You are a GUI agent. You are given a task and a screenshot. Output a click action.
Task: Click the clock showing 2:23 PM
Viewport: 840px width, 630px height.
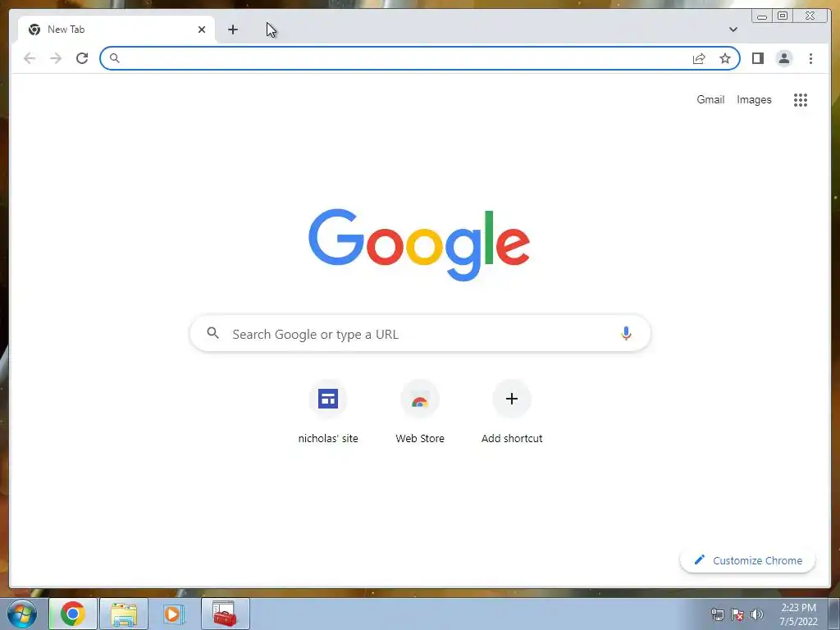click(798, 614)
